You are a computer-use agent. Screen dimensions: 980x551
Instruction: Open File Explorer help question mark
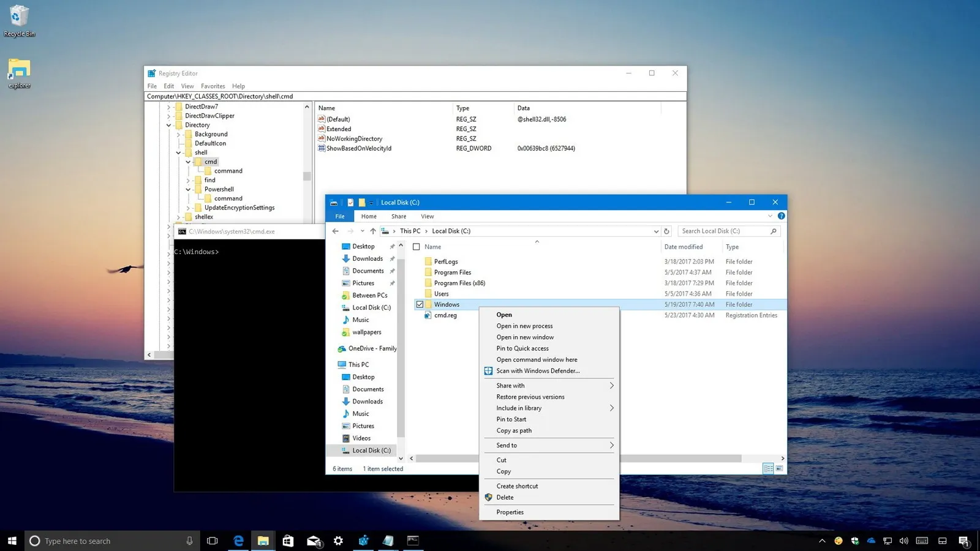pos(781,216)
